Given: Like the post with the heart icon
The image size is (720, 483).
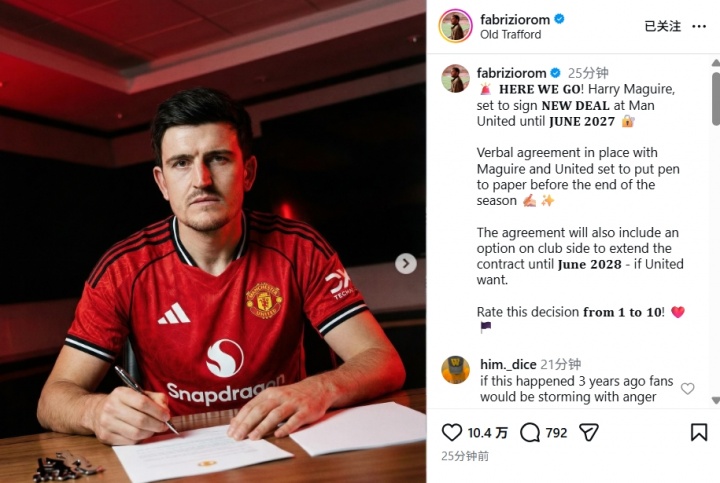Looking at the screenshot, I should click(x=451, y=432).
